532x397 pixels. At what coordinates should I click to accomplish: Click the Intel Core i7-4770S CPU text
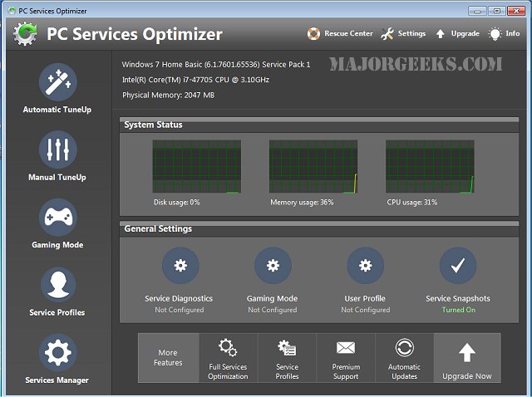point(196,80)
